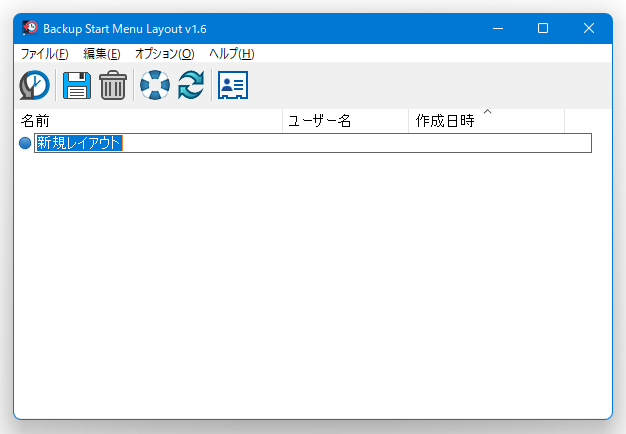Viewport: 626px width, 434px height.
Task: Click the ID card about icon
Action: click(x=233, y=85)
